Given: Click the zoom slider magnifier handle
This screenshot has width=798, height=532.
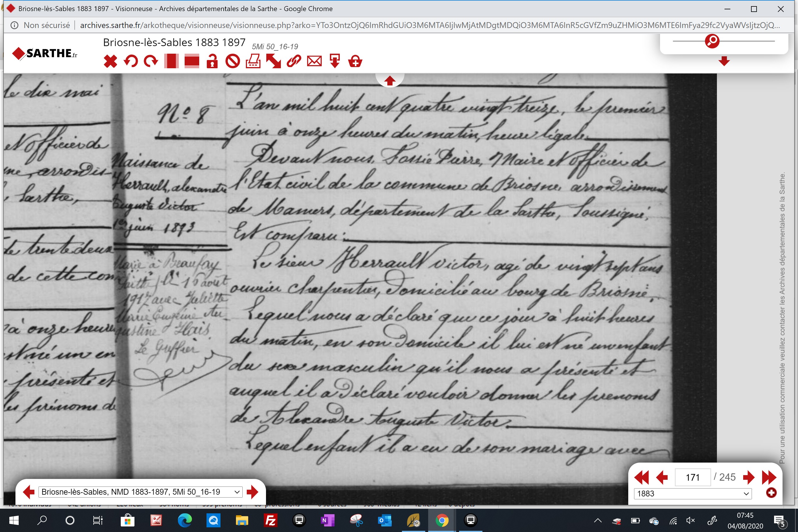Looking at the screenshot, I should tap(712, 41).
